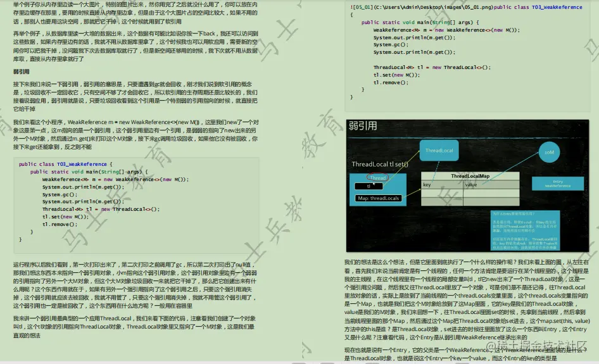Click paragraph starting 我们的想法是这么个想法
Image resolution: width=599 pixels, height=364 pixels.
coord(467,300)
